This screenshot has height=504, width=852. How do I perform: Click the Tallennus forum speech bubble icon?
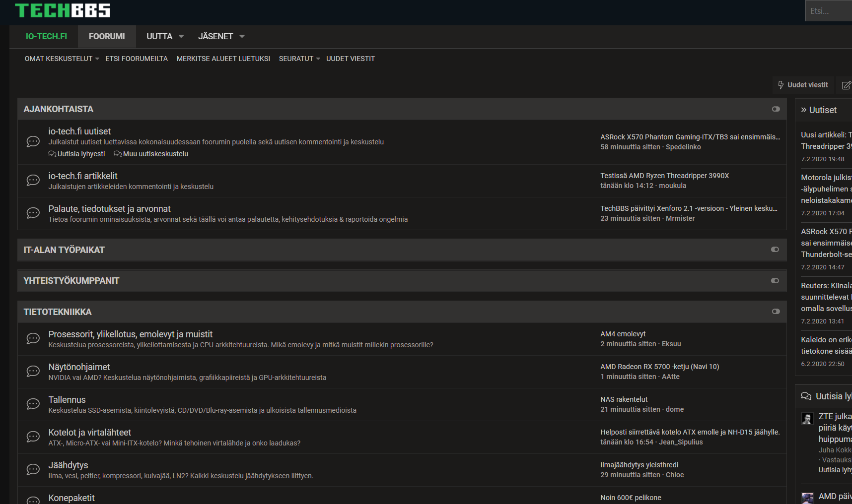[x=33, y=404]
